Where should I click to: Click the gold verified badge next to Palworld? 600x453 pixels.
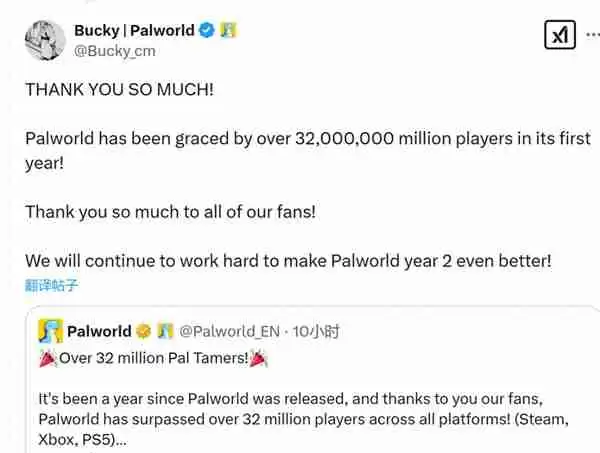tap(144, 330)
